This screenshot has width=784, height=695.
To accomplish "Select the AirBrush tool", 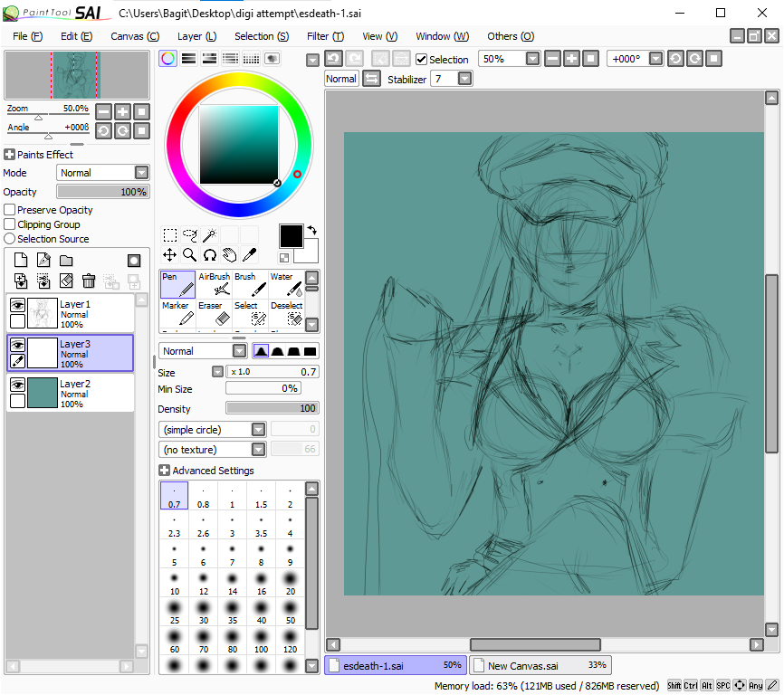I will click(x=214, y=284).
